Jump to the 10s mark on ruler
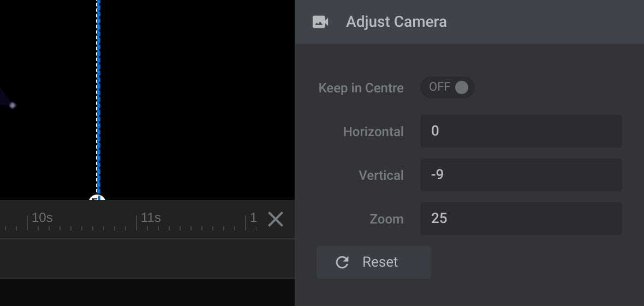 tap(43, 217)
